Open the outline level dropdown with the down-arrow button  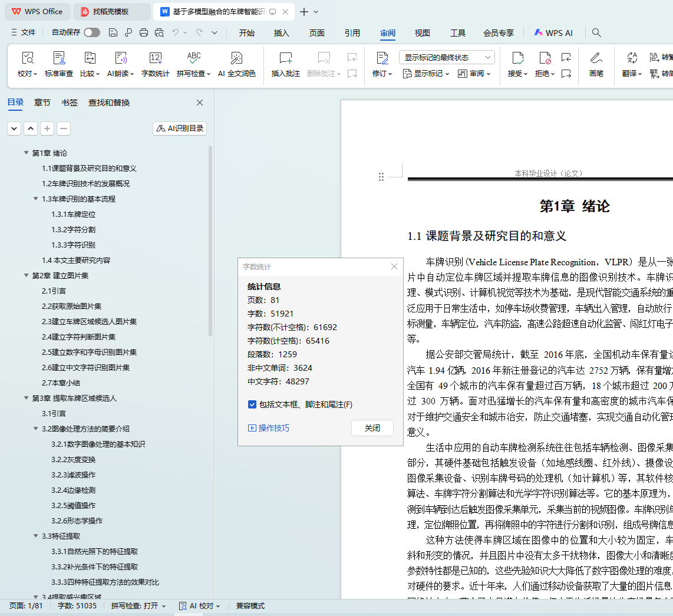(14, 129)
